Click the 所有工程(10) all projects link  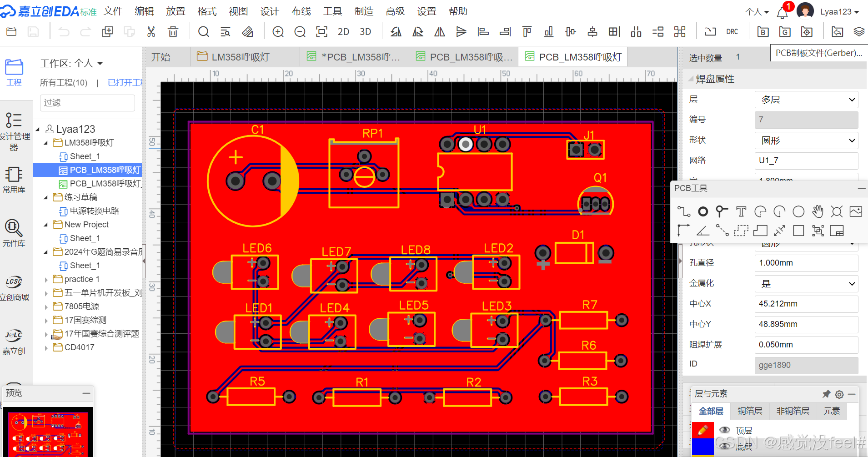pos(64,83)
